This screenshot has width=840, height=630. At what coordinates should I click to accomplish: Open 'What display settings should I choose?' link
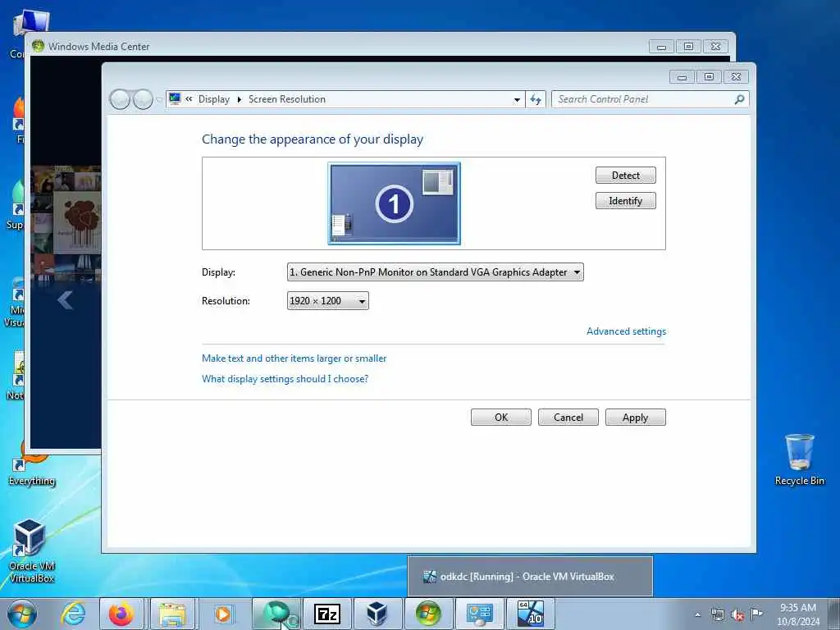point(285,379)
